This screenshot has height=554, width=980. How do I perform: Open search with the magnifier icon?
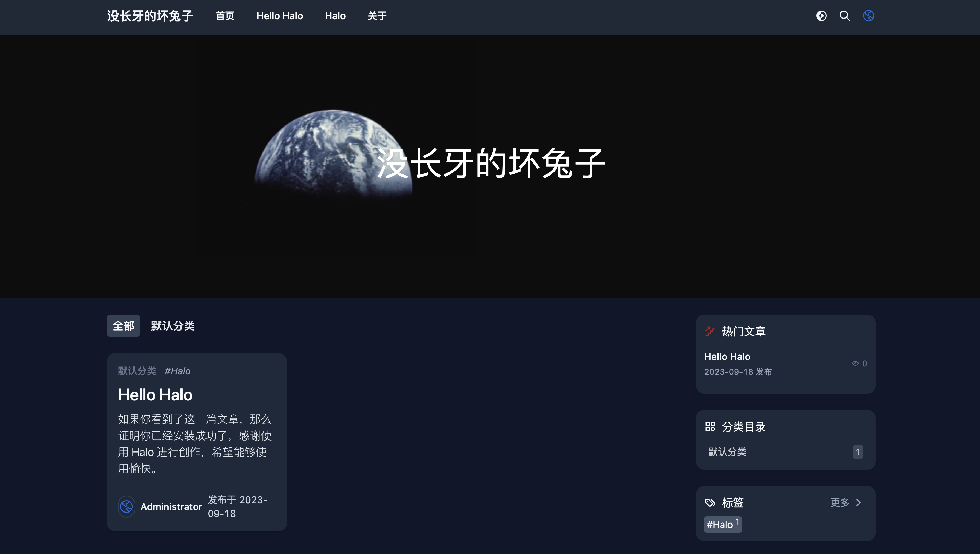point(844,16)
